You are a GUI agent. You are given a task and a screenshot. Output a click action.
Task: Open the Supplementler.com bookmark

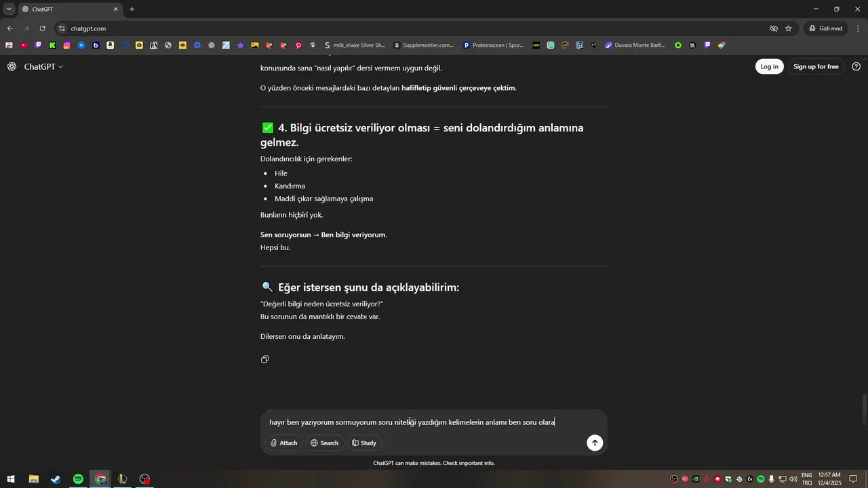click(424, 45)
